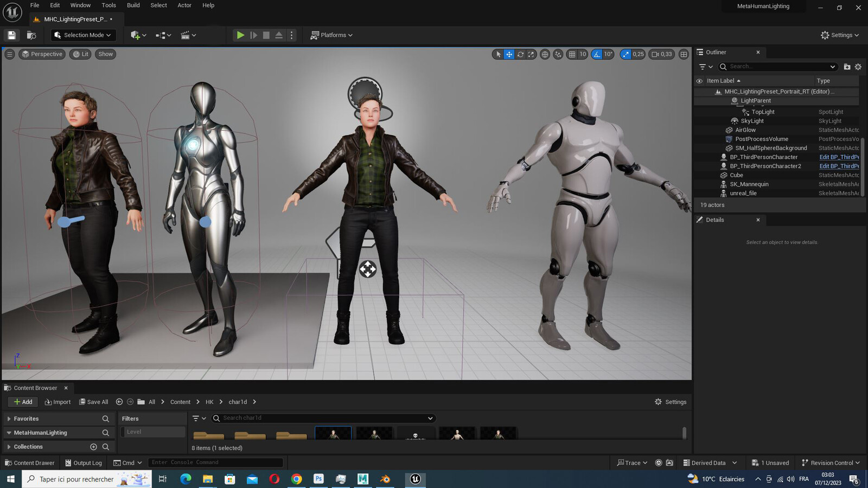Toggle rotation angle snapping
The width and height of the screenshot is (868, 488).
(x=597, y=54)
